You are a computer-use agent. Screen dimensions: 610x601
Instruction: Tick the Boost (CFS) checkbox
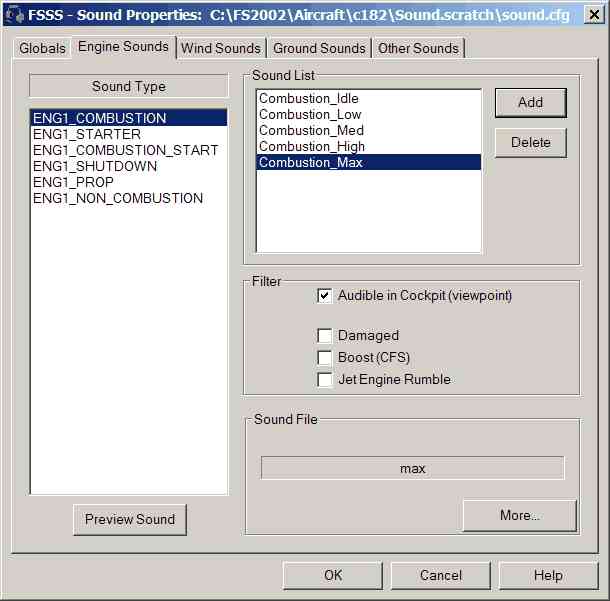[324, 357]
